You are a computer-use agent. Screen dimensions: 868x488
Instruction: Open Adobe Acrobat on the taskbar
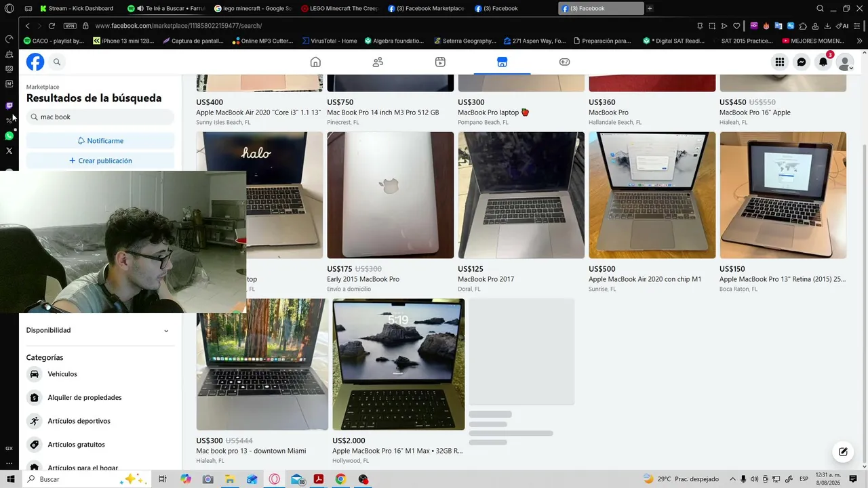tap(318, 479)
